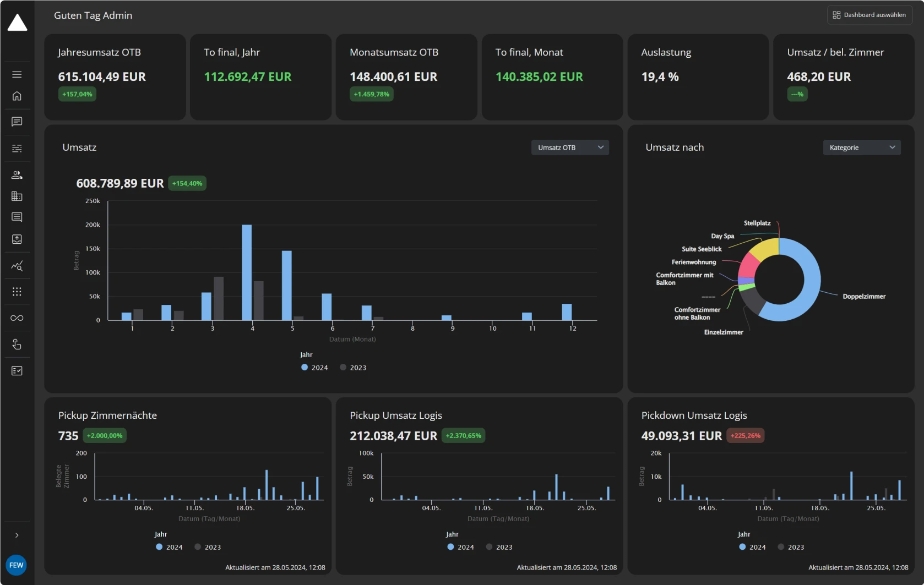Image resolution: width=924 pixels, height=585 pixels.
Task: Open the Home icon in the sidebar
Action: click(17, 96)
